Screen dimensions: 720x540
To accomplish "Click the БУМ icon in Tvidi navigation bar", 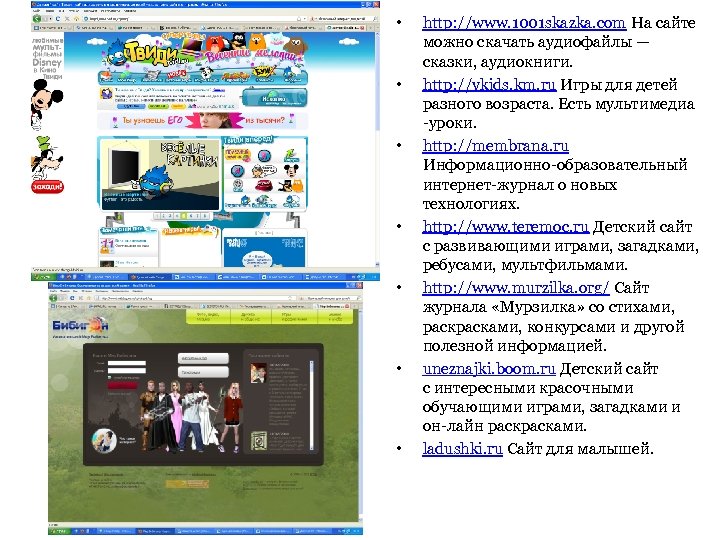I will 264,73.
